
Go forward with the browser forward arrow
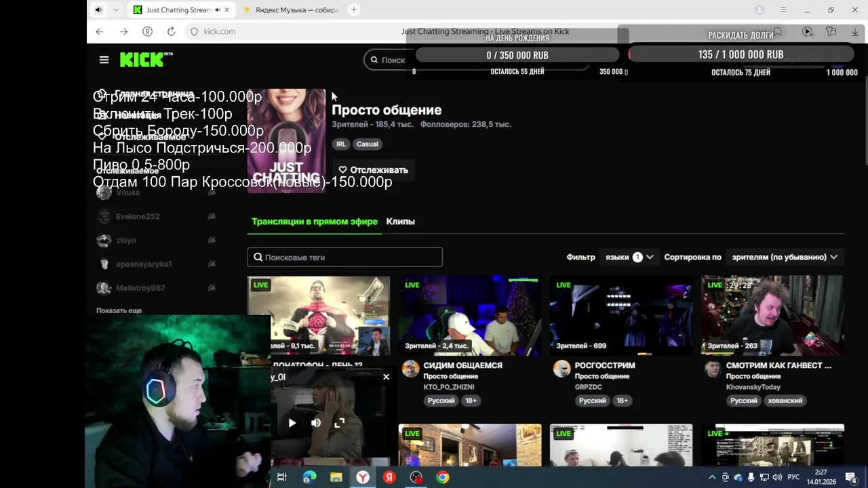pos(123,31)
